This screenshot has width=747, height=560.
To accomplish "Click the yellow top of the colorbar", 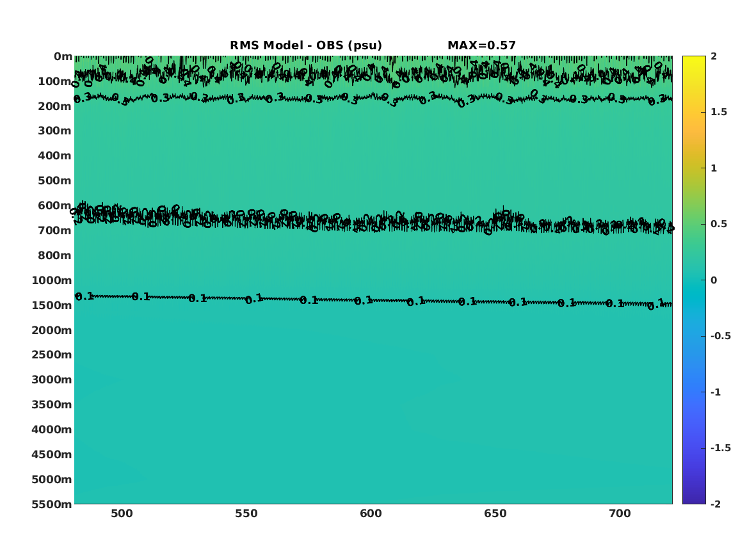I will tap(694, 59).
